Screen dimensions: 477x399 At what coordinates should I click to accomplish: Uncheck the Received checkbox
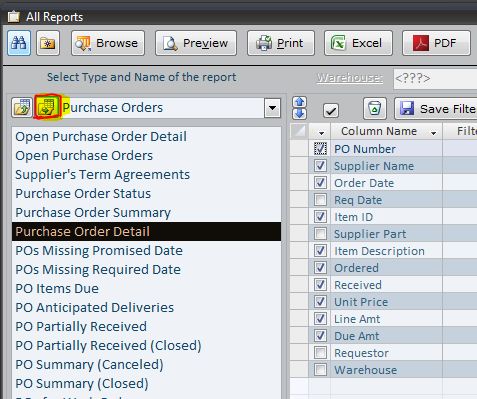point(320,284)
